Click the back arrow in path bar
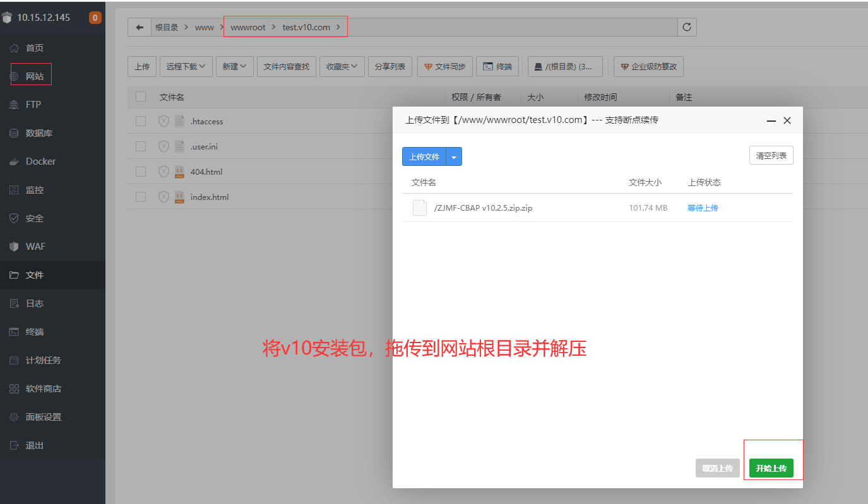The image size is (868, 504). point(140,27)
